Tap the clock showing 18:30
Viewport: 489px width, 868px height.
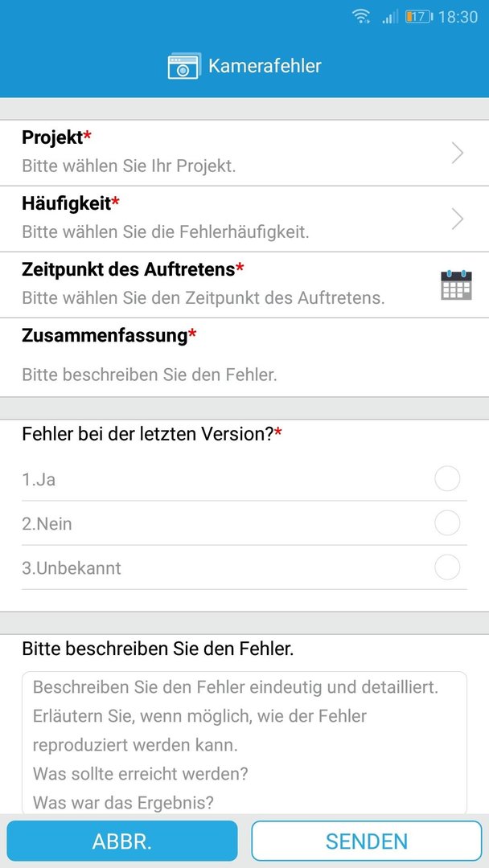coord(458,17)
